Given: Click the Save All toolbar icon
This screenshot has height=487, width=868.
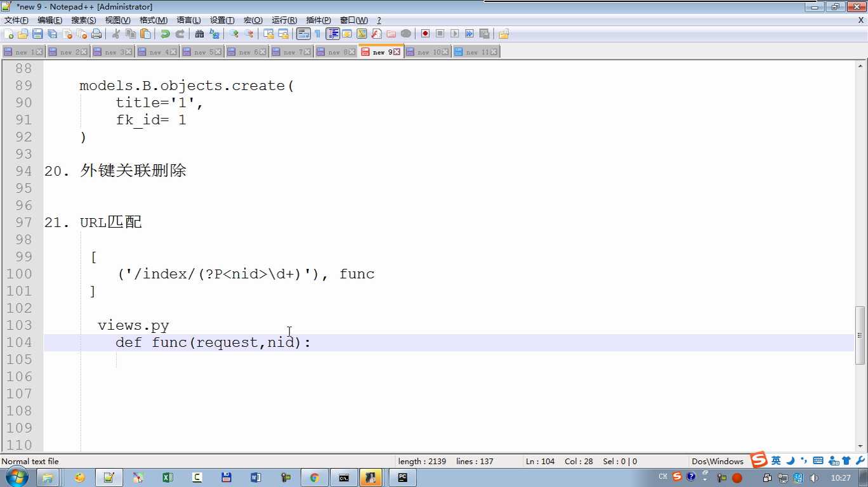Looking at the screenshot, I should coord(52,34).
